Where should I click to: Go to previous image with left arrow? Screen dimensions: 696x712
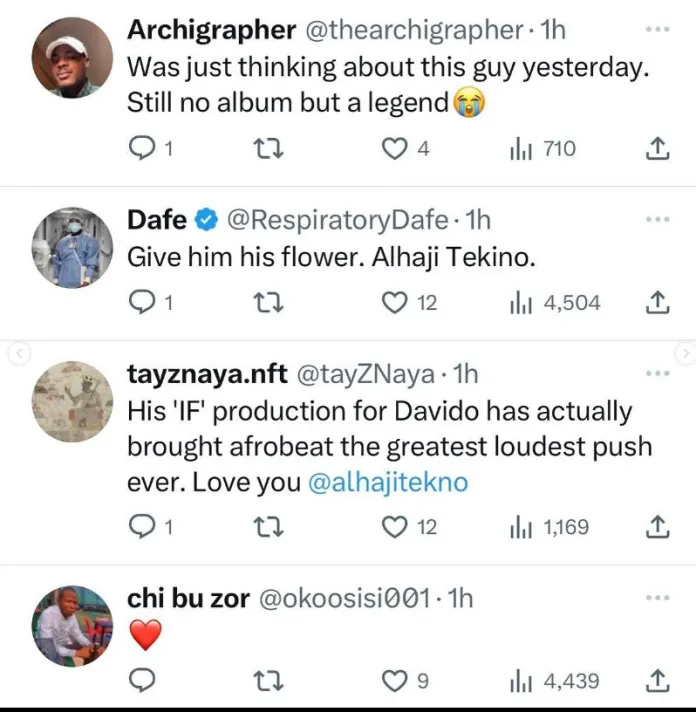tap(11, 352)
